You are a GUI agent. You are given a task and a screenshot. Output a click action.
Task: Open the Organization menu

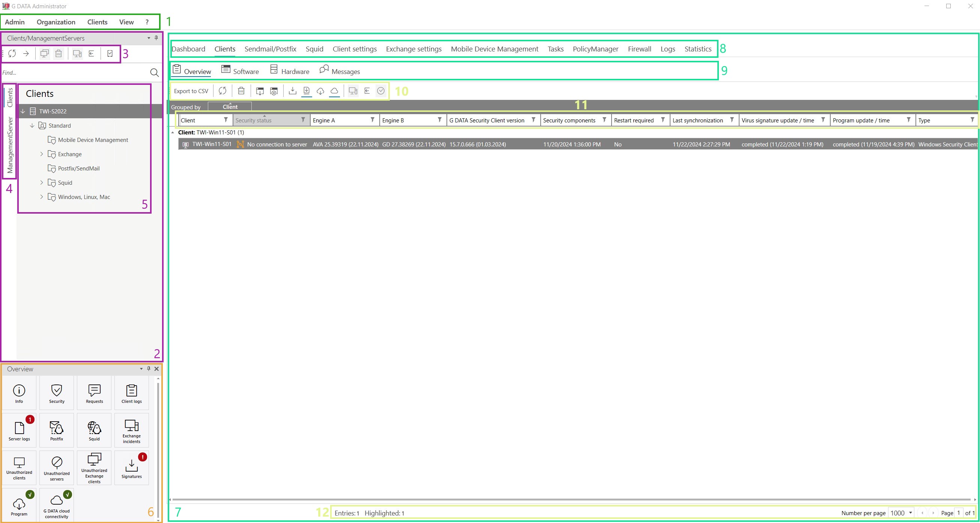[x=56, y=22]
